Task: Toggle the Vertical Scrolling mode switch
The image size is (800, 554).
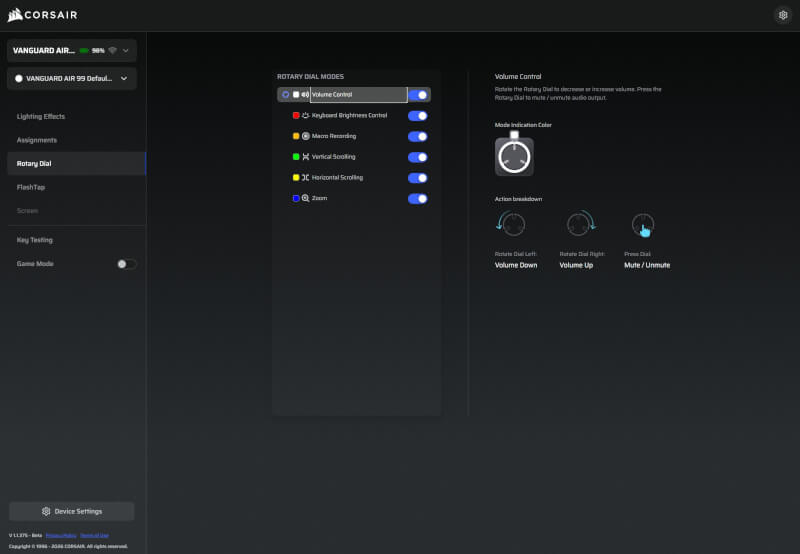Action: point(417,157)
